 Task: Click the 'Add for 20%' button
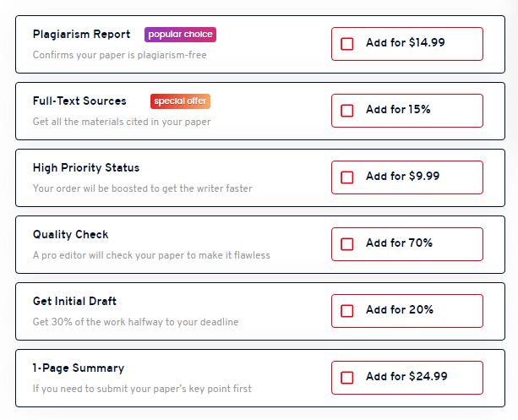click(x=407, y=311)
